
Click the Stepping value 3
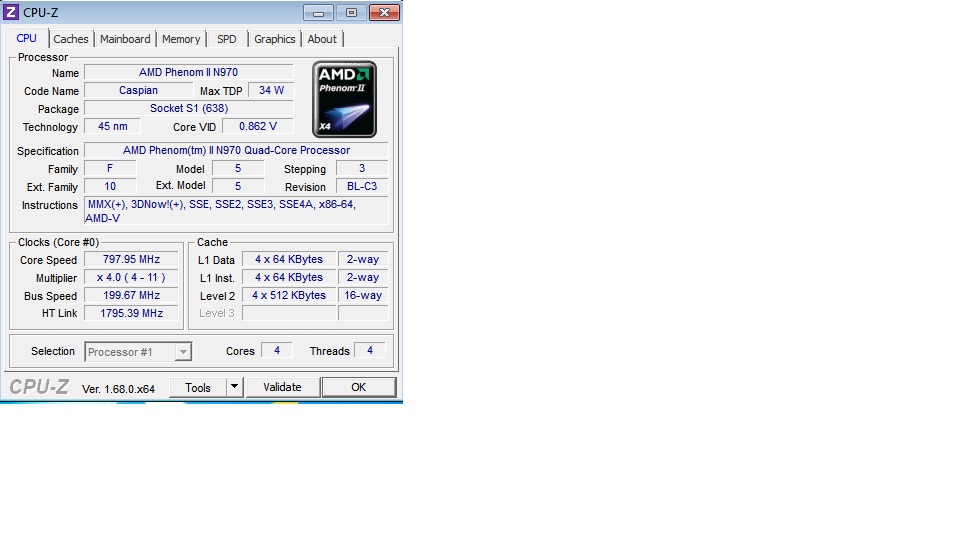tap(362, 168)
